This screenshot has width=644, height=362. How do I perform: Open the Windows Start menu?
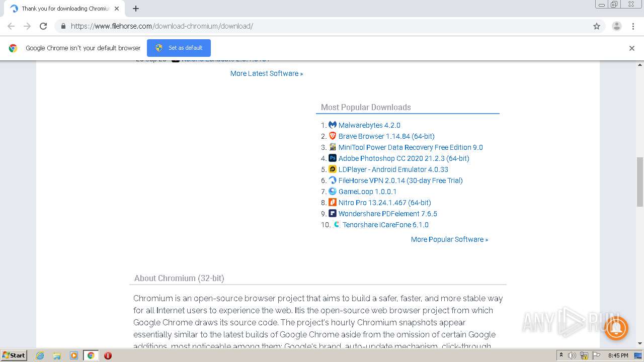[x=14, y=355]
